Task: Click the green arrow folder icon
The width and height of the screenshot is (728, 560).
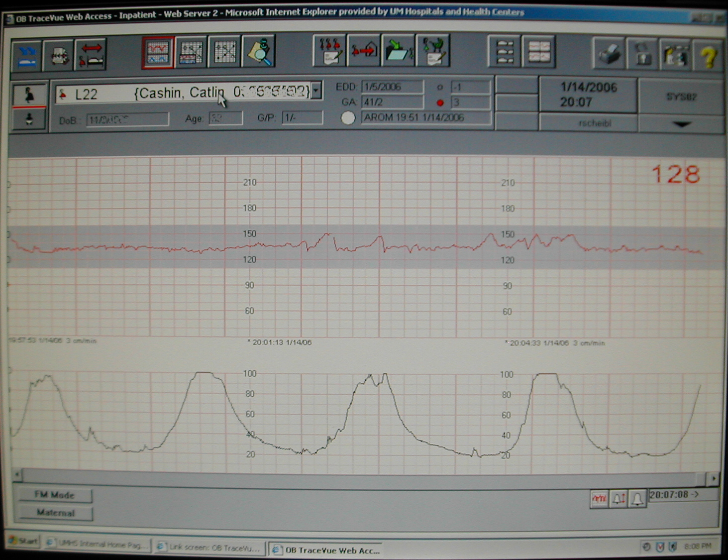Action: [x=397, y=52]
